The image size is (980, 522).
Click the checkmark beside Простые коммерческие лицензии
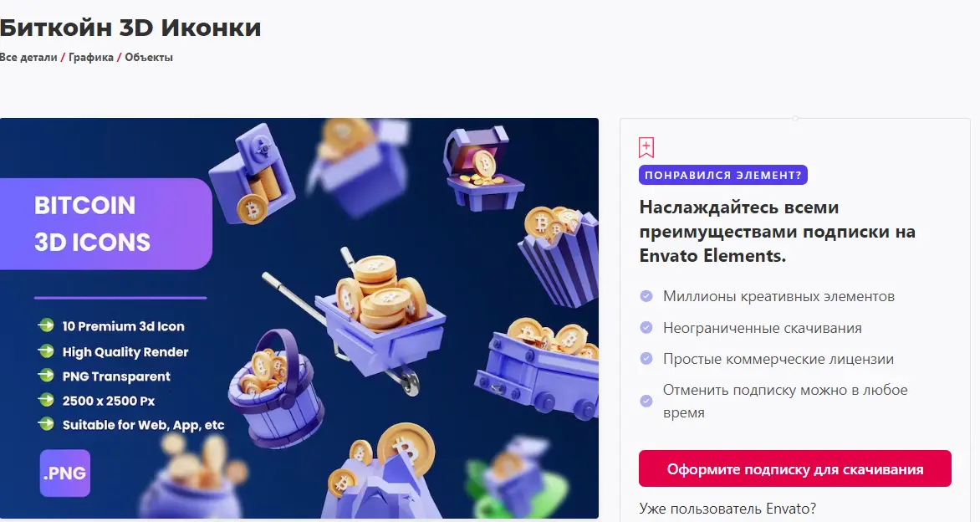coord(646,359)
